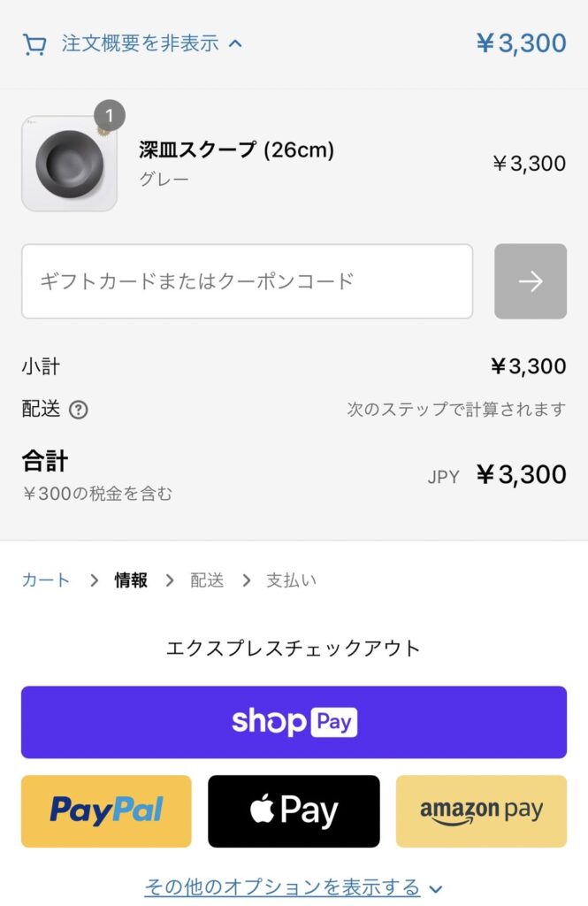Click the quantity badge on product image
This screenshot has width=588, height=906.
tap(110, 116)
